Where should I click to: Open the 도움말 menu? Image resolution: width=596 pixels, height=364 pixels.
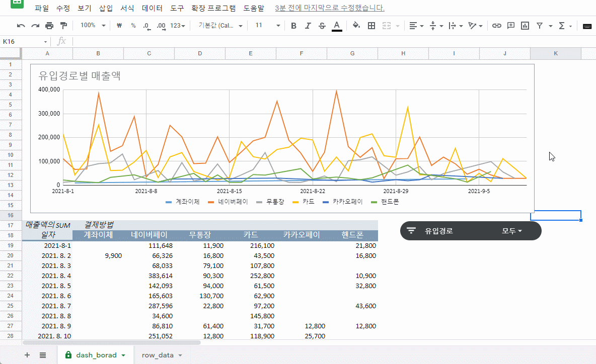254,8
